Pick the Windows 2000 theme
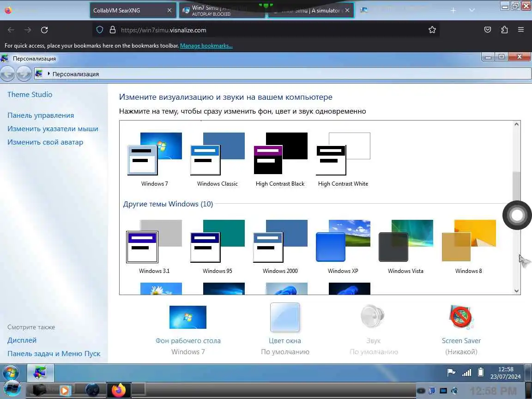 280,247
